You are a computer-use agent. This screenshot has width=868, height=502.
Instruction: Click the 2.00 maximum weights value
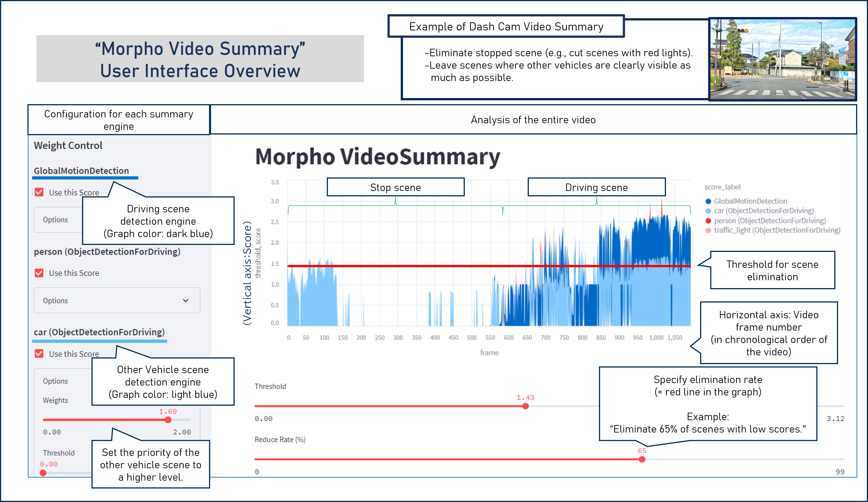[x=182, y=432]
